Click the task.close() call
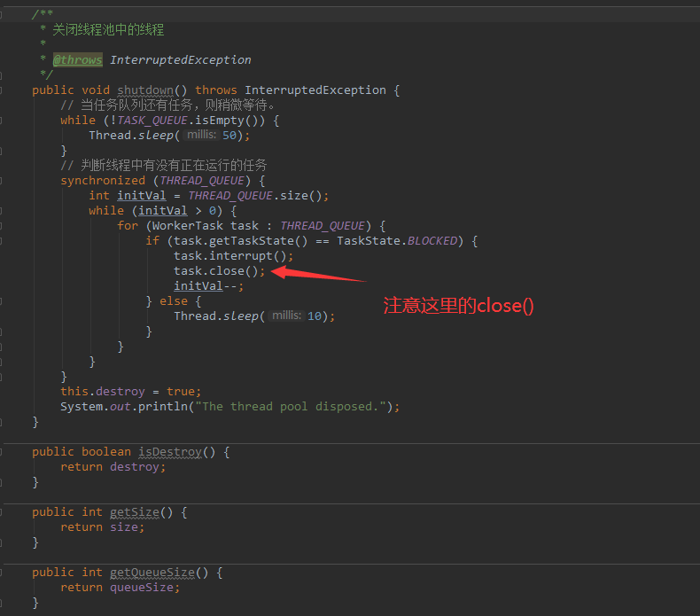 point(219,271)
